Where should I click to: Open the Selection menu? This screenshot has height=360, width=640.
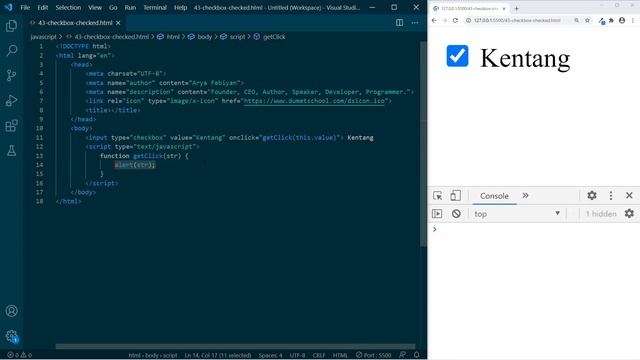click(x=68, y=7)
